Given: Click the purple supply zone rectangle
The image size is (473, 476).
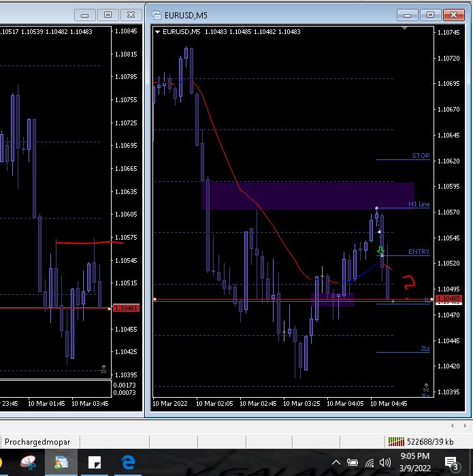Looking at the screenshot, I should point(308,196).
